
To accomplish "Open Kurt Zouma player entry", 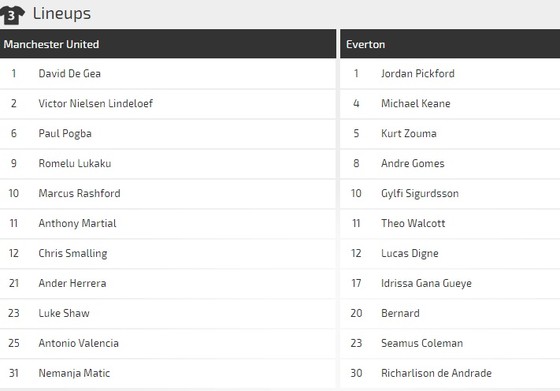I will click(409, 134).
